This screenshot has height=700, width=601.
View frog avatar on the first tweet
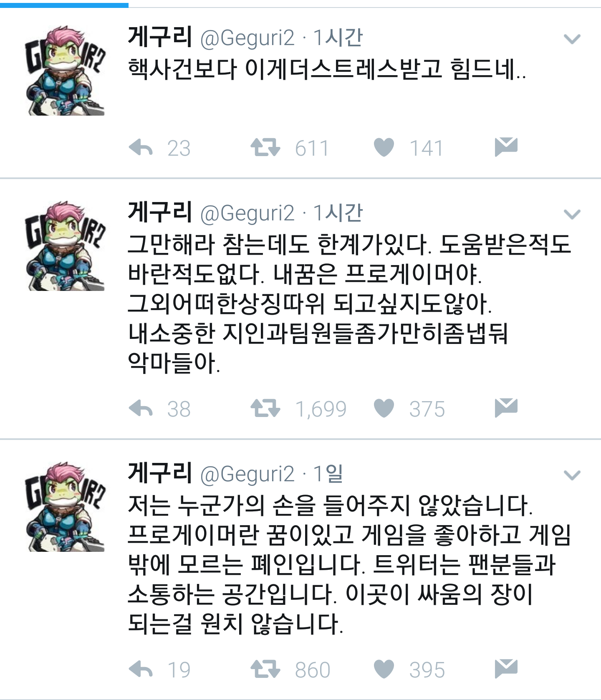point(66,71)
